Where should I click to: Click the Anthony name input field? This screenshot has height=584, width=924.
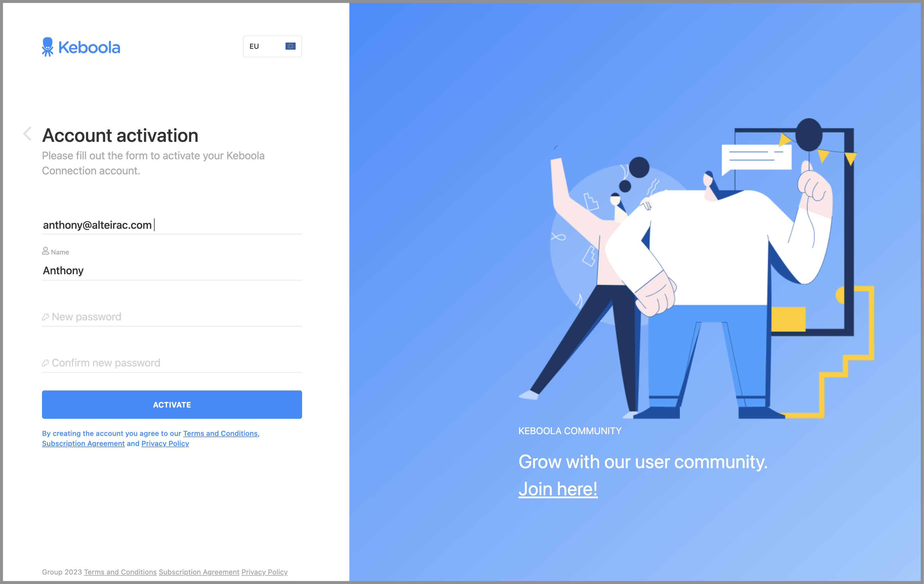click(172, 270)
